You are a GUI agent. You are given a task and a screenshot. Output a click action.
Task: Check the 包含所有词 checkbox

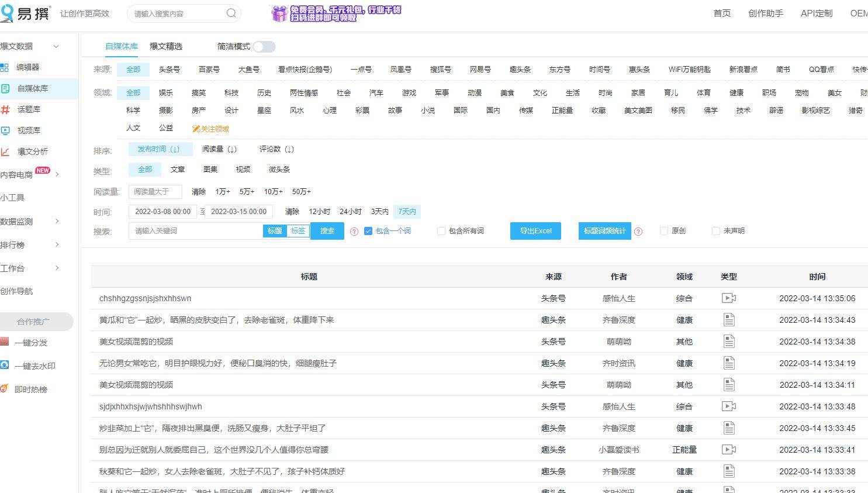coord(441,231)
